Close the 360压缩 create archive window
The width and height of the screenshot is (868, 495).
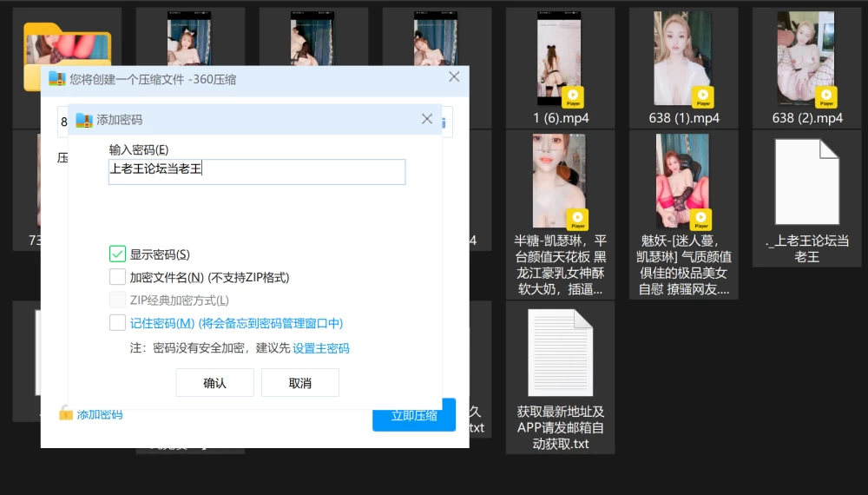[x=454, y=77]
